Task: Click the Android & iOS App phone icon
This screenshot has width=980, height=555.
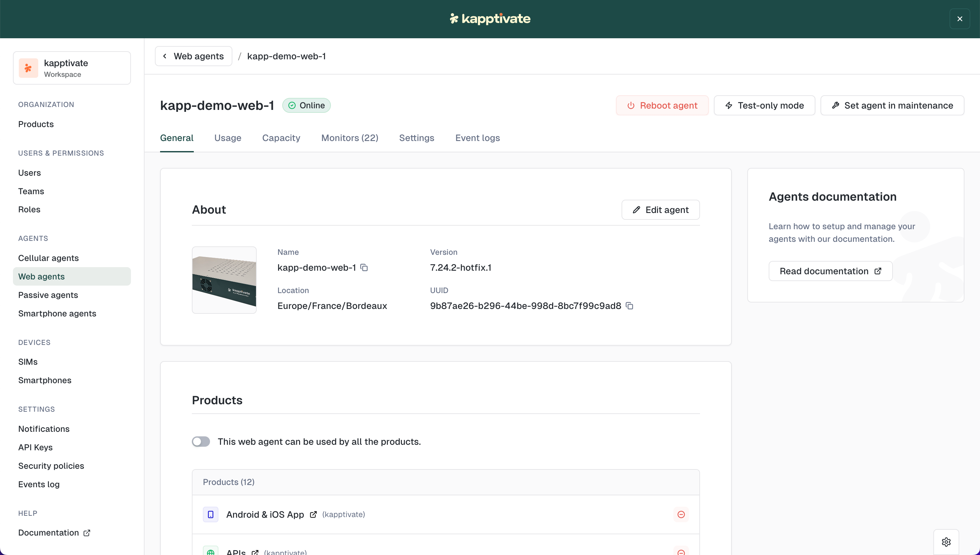Action: click(x=210, y=514)
